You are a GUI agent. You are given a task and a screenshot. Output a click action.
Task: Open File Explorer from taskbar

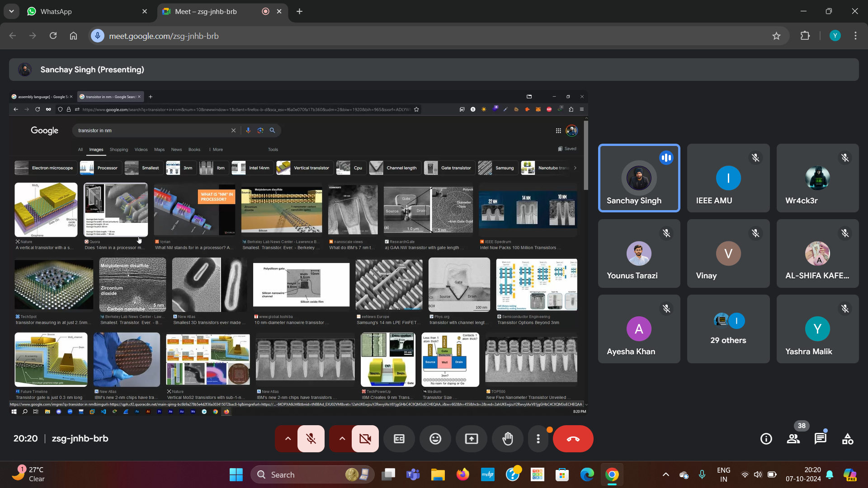pyautogui.click(x=438, y=474)
